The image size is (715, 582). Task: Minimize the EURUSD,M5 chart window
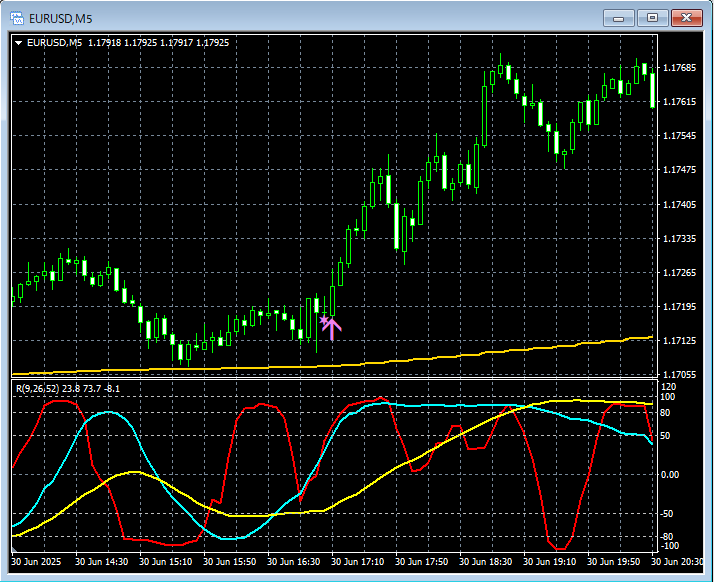[x=618, y=18]
